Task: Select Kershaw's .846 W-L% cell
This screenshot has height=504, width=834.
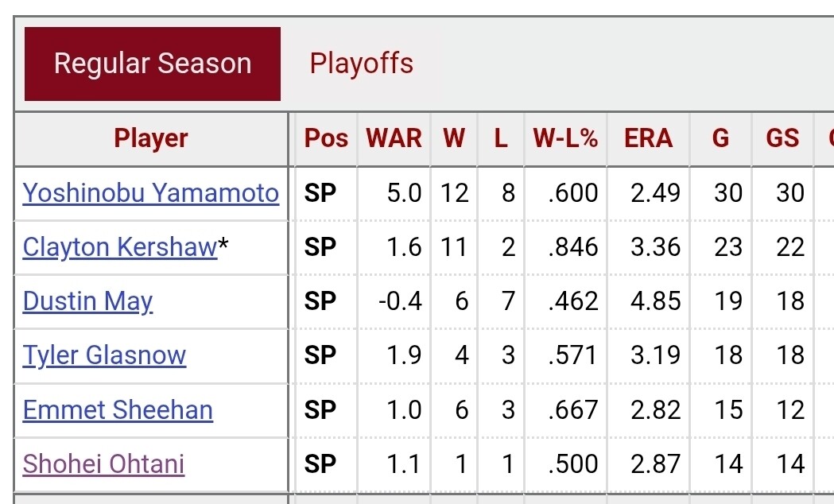Action: [572, 247]
